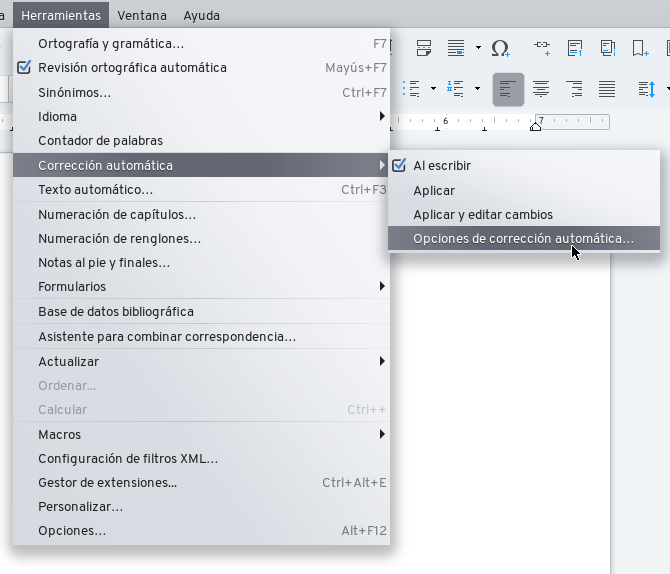This screenshot has width=670, height=574.
Task: Toggle Revisión ortográfica automática checkbox item
Action: (201, 68)
